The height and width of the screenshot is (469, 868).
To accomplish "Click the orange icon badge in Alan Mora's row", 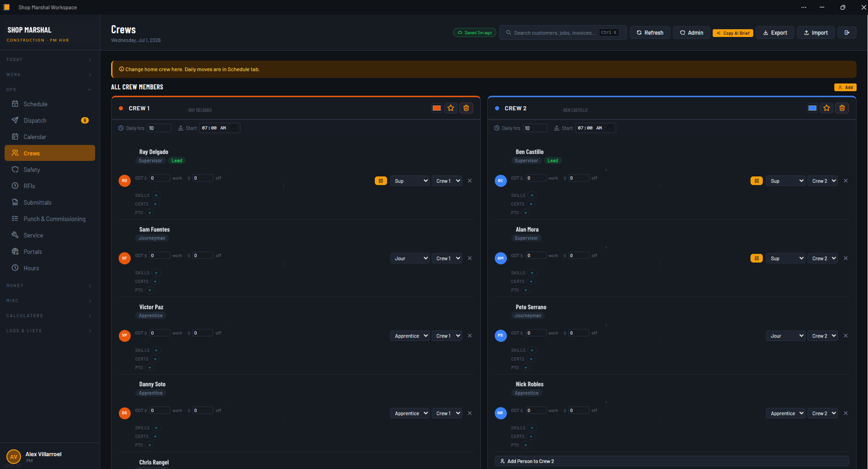I will (757, 258).
